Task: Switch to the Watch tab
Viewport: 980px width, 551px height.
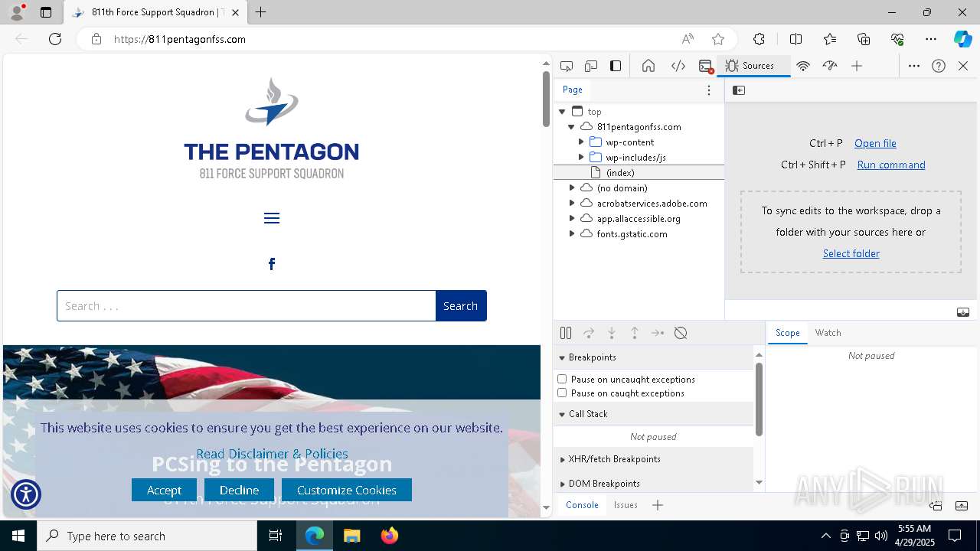Action: (x=828, y=333)
